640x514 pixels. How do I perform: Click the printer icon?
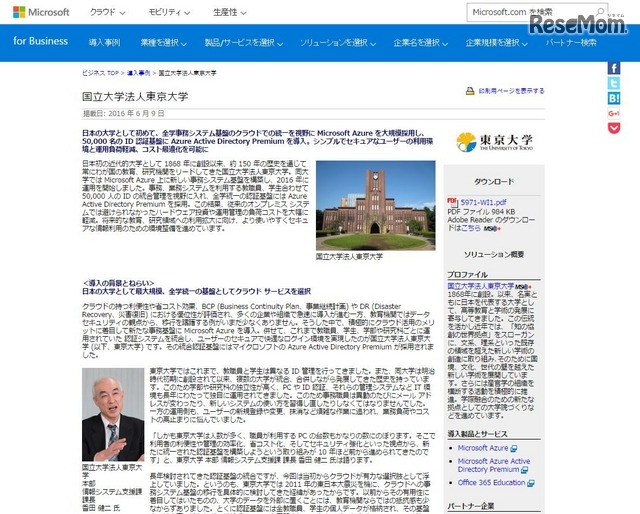click(x=470, y=91)
